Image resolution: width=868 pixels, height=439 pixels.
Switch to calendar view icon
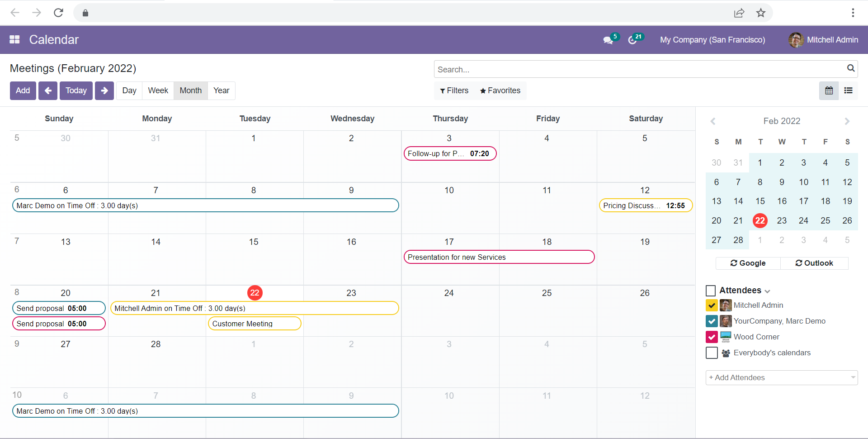click(829, 91)
